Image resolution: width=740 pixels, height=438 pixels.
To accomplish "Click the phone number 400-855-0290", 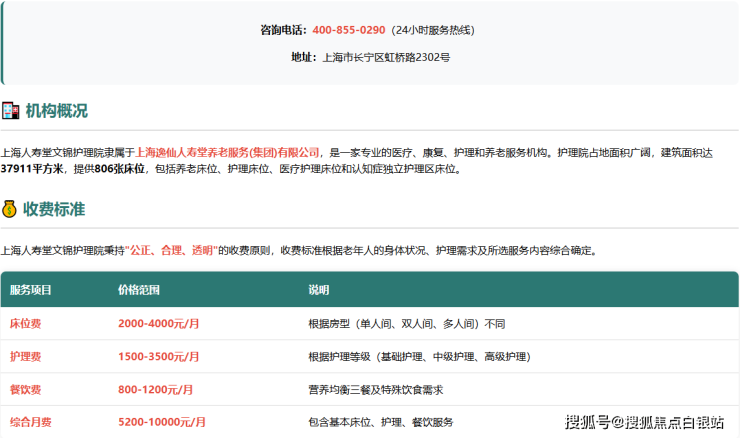I will pyautogui.click(x=348, y=30).
